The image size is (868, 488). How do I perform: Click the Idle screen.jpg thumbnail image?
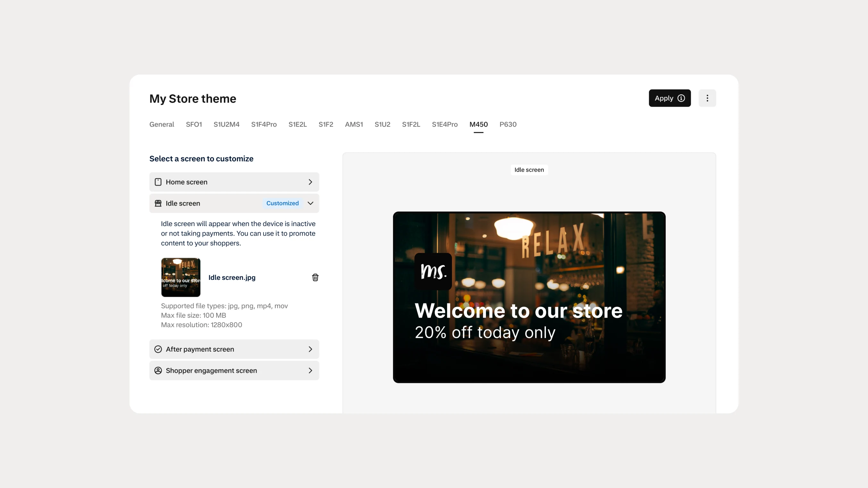click(180, 277)
